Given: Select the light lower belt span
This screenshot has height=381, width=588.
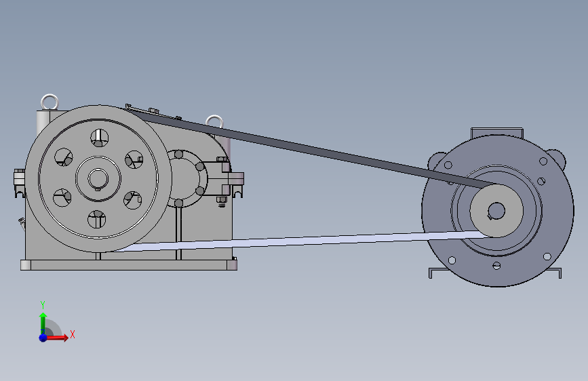Looking at the screenshot, I should (300, 241).
